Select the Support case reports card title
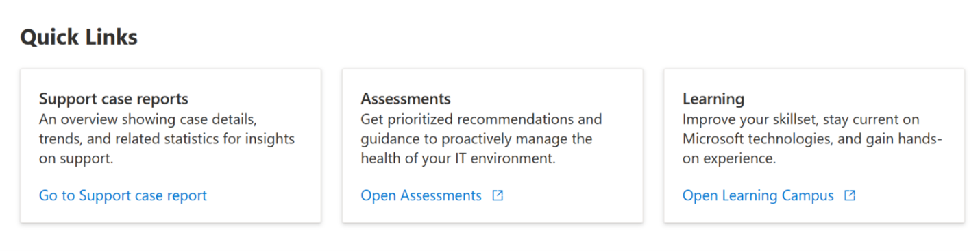 tap(114, 99)
